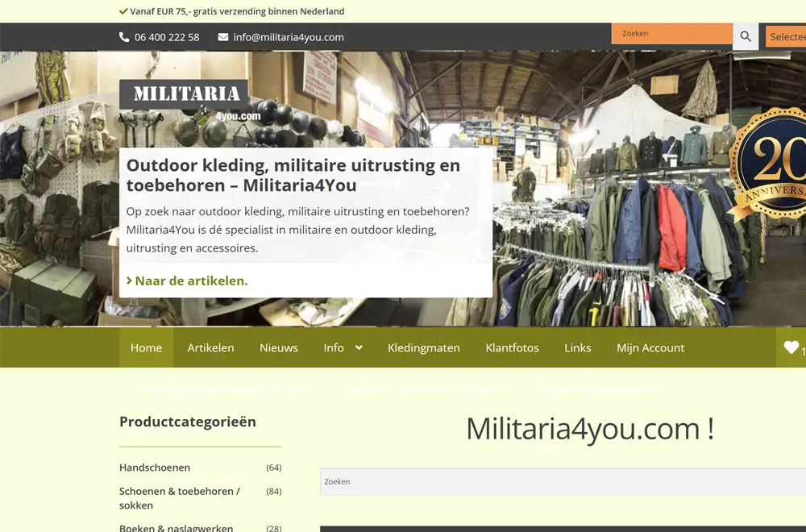The height and width of the screenshot is (532, 806).
Task: Follow the Naar de artikelen link
Action: click(x=187, y=281)
